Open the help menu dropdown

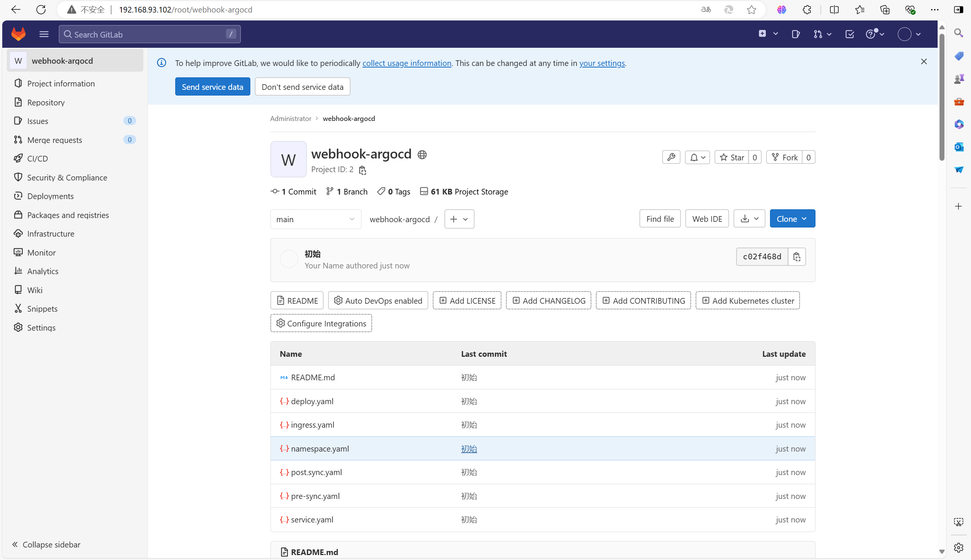click(875, 34)
